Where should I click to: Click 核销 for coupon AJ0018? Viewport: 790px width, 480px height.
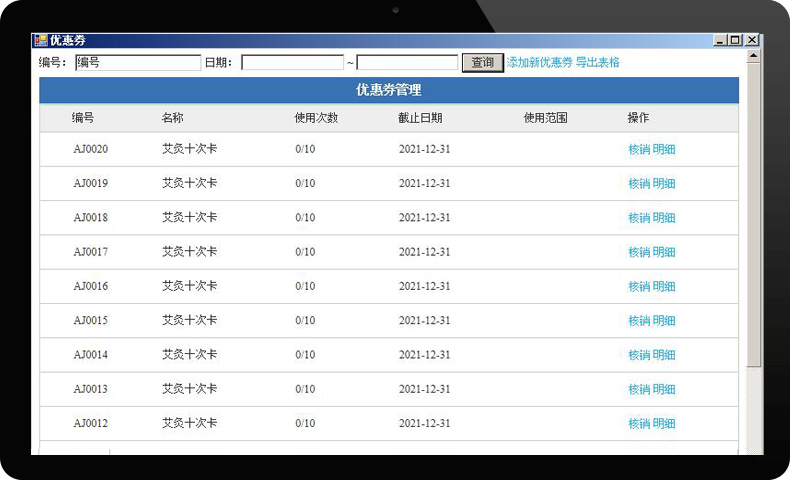point(639,218)
